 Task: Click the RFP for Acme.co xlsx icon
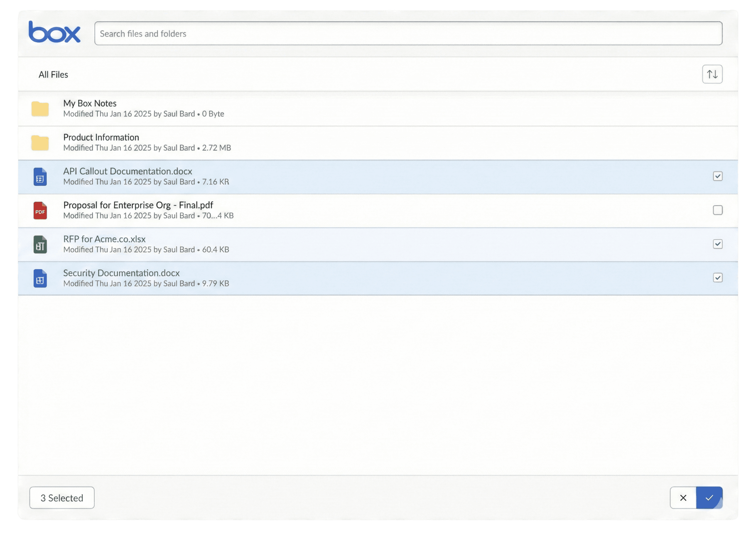(40, 244)
